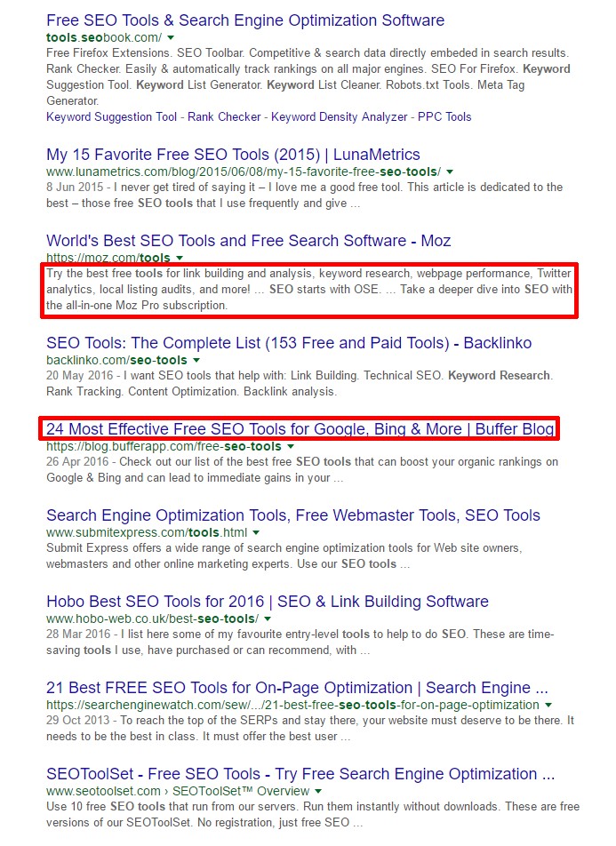Open World's Best SEO Tools Moz result
Image resolution: width=616 pixels, height=846 pixels.
(x=248, y=241)
